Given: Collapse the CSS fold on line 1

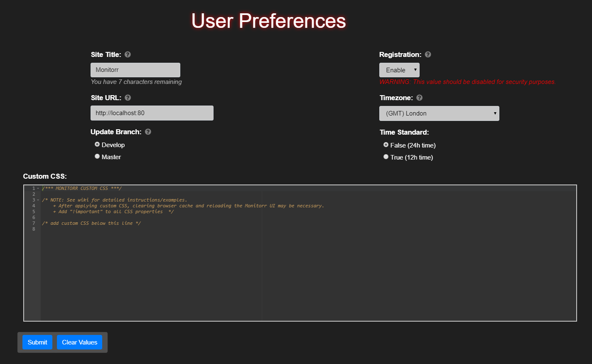Looking at the screenshot, I should 37,188.
